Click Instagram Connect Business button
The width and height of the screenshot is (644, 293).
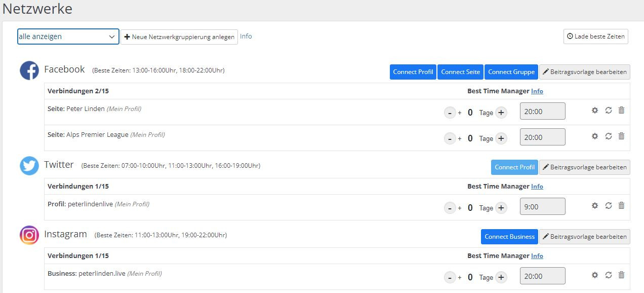coord(509,237)
